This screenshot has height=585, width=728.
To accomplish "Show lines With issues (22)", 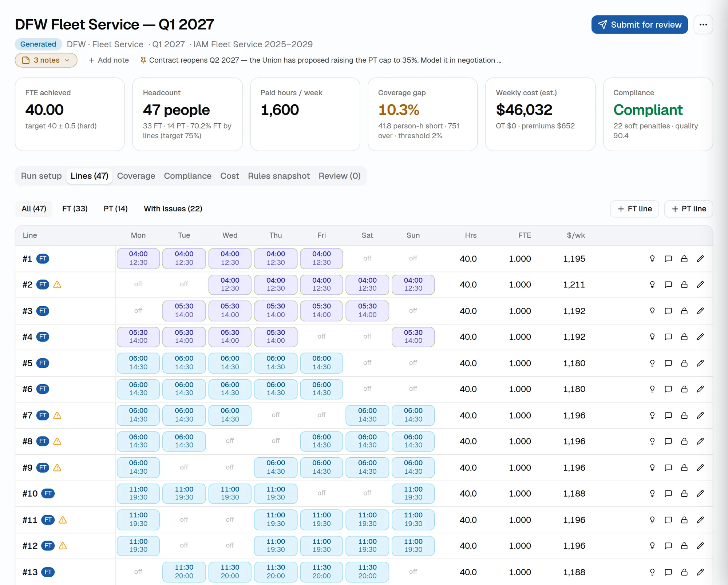I will coord(173,208).
